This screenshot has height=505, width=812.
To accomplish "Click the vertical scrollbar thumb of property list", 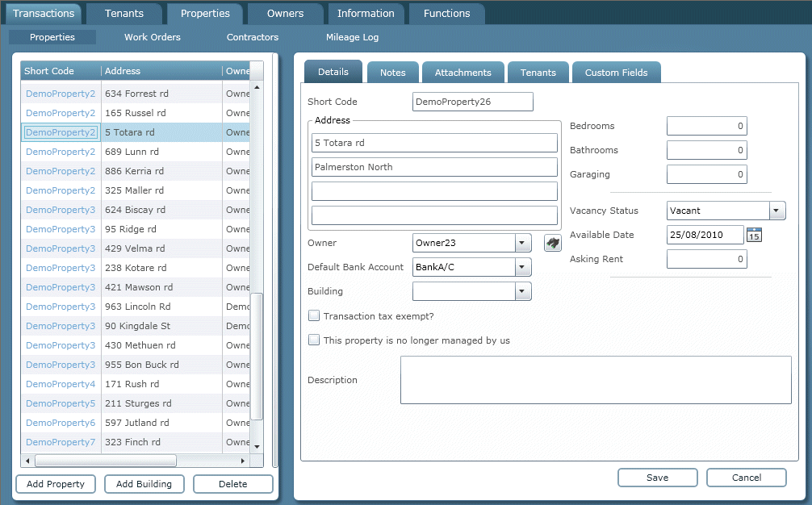I will coord(257,356).
